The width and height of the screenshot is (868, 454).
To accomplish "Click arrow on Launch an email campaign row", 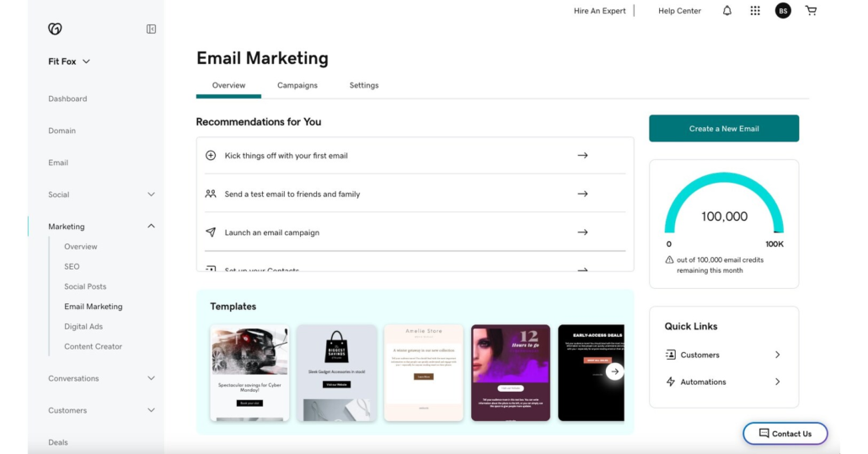I will [x=582, y=232].
